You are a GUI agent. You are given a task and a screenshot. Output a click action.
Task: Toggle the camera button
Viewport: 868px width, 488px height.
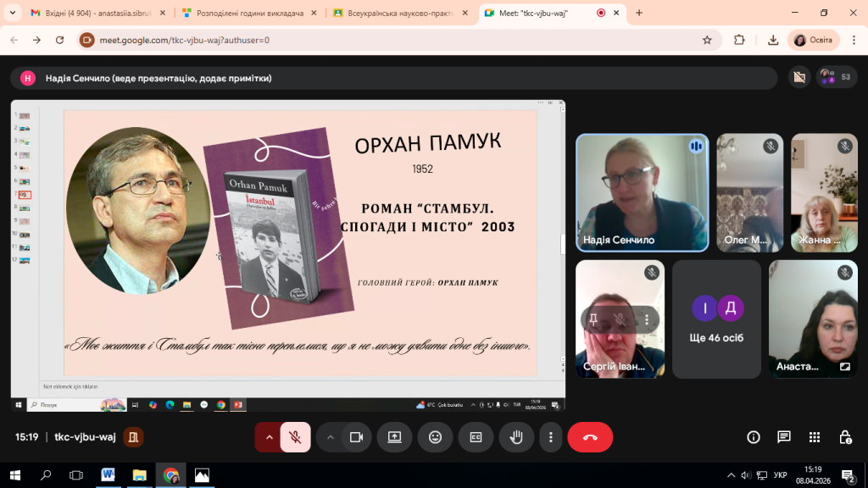coord(356,437)
